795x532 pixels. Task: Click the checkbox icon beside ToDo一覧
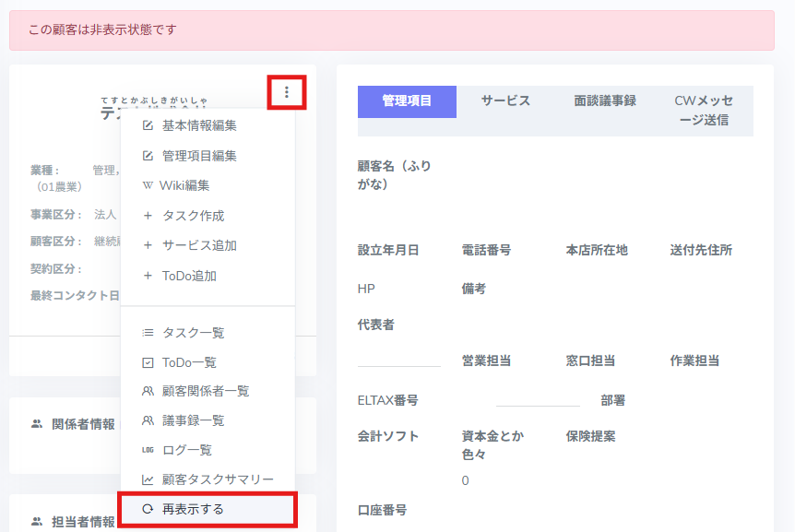click(x=148, y=363)
